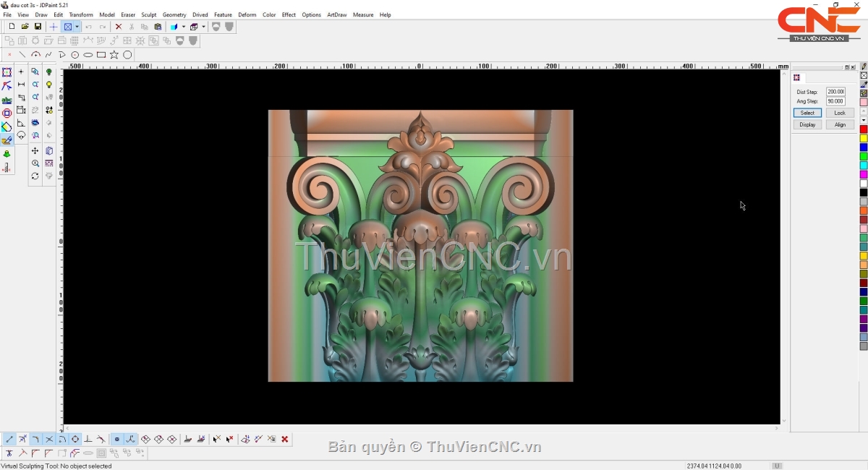
Task: Open the Sculpt menu
Action: [x=148, y=14]
